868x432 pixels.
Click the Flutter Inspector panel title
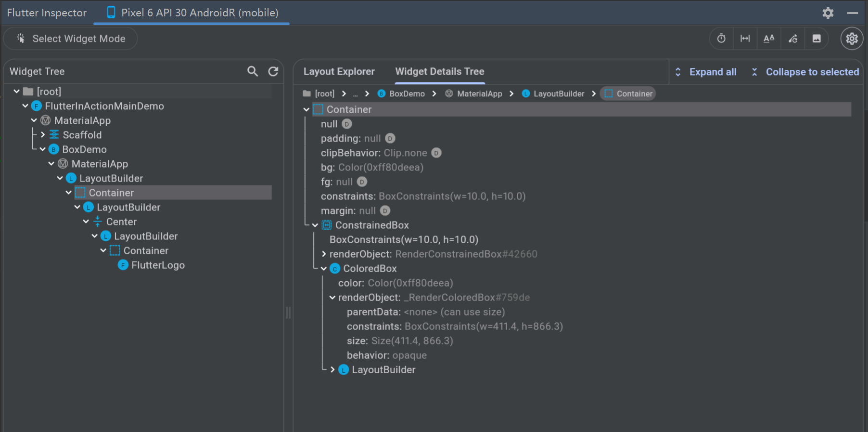coord(47,13)
